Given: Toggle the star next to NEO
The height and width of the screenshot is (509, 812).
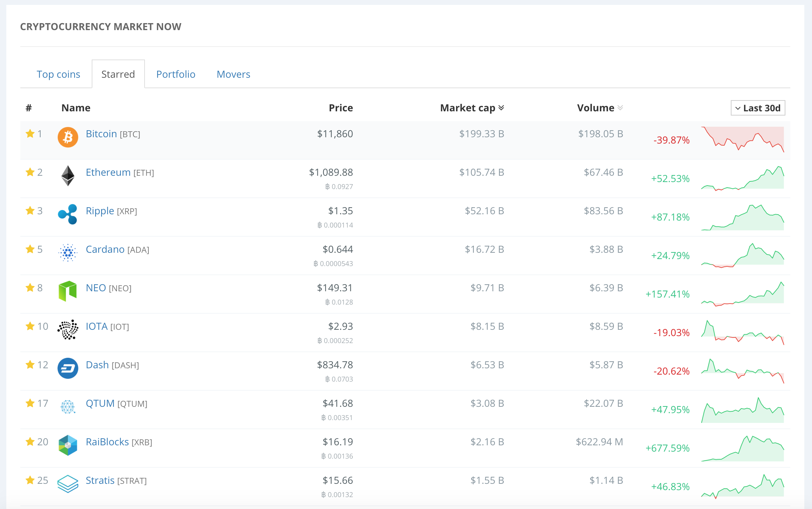Looking at the screenshot, I should 30,288.
